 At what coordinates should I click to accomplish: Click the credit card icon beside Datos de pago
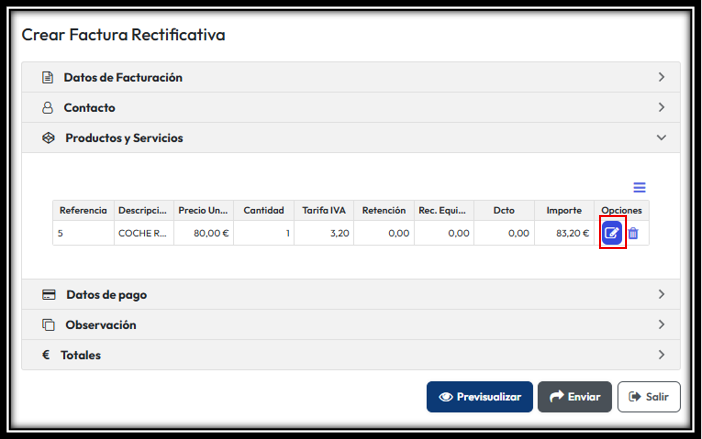[x=48, y=295]
